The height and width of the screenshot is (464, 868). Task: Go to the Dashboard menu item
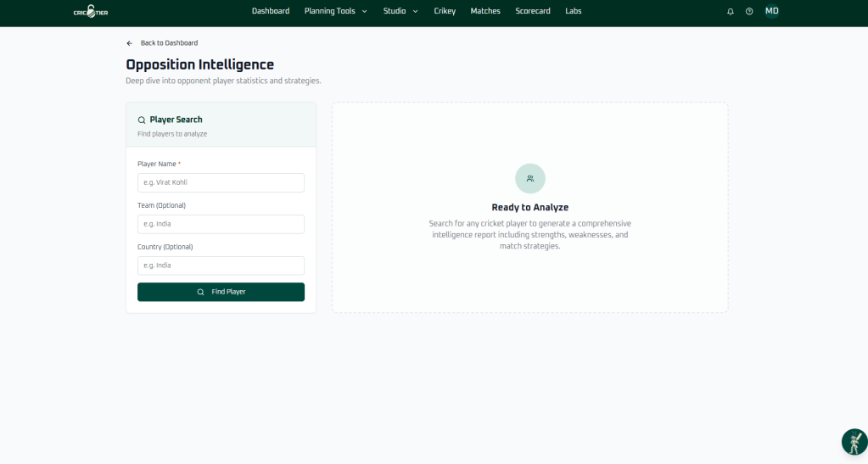(271, 11)
